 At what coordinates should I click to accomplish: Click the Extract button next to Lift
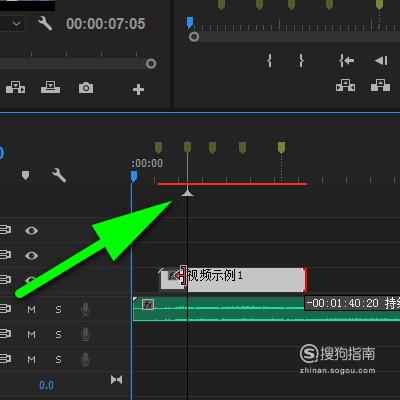point(380,85)
